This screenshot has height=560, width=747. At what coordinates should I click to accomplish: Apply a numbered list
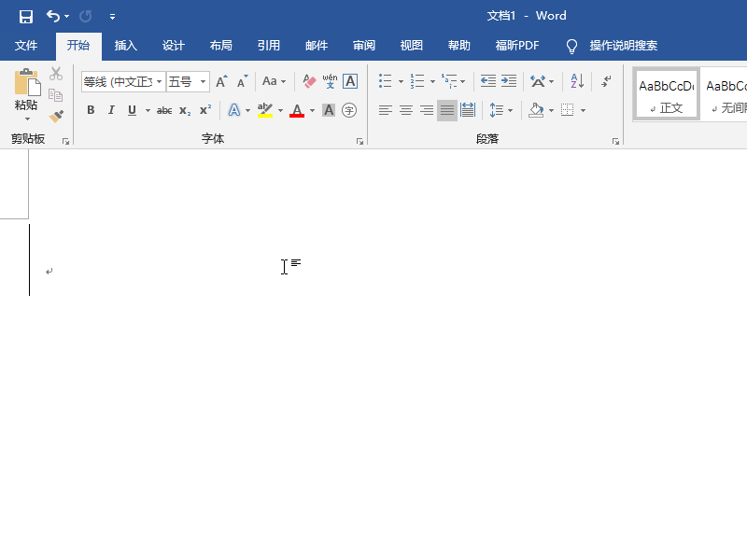click(417, 81)
